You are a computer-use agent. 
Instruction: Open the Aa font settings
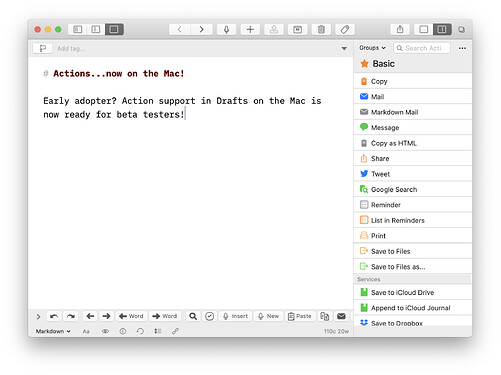coord(86,331)
